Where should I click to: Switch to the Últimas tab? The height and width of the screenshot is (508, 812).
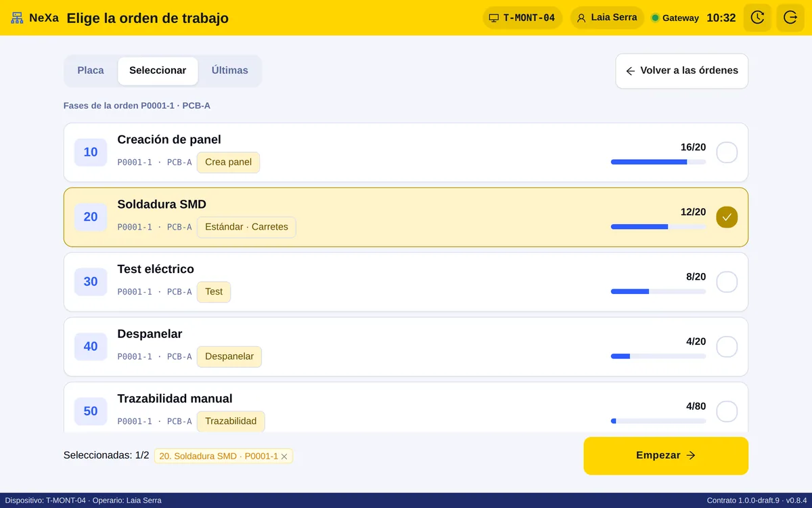tap(230, 70)
